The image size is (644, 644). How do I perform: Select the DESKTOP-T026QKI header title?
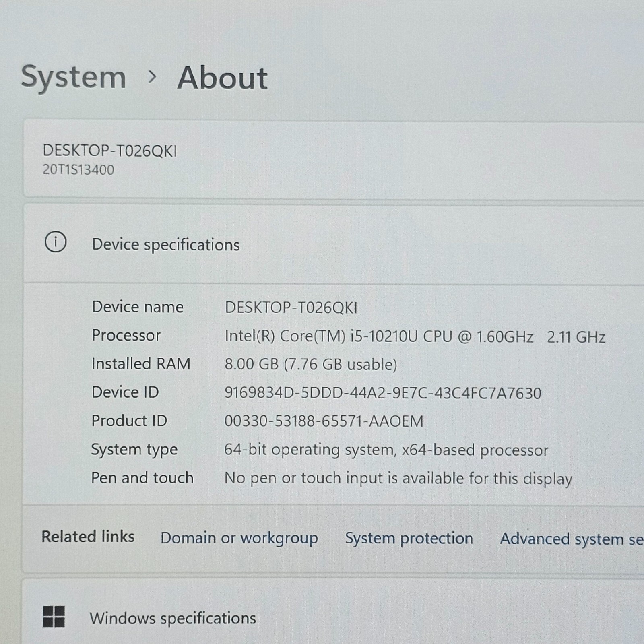pos(110,151)
